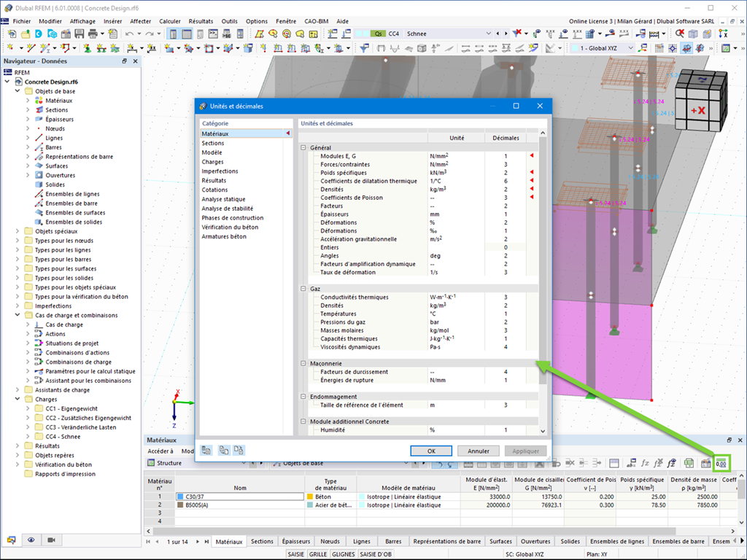747x560 pixels.
Task: Open the Calculer menu
Action: click(x=169, y=21)
